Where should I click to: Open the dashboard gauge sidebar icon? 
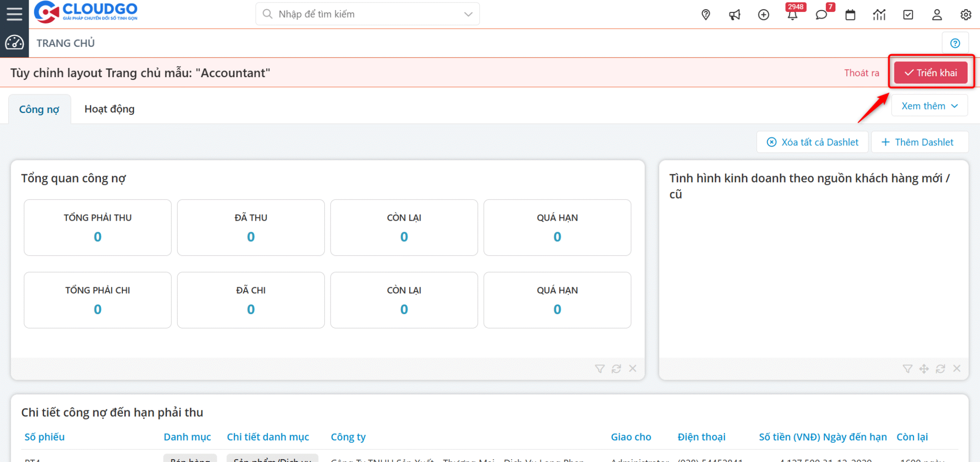(x=14, y=43)
